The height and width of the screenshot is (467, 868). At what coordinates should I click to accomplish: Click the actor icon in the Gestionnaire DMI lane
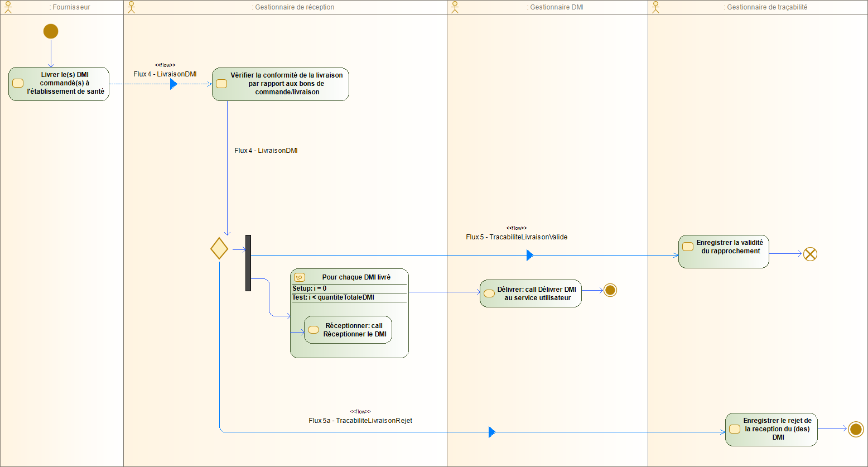(454, 6)
